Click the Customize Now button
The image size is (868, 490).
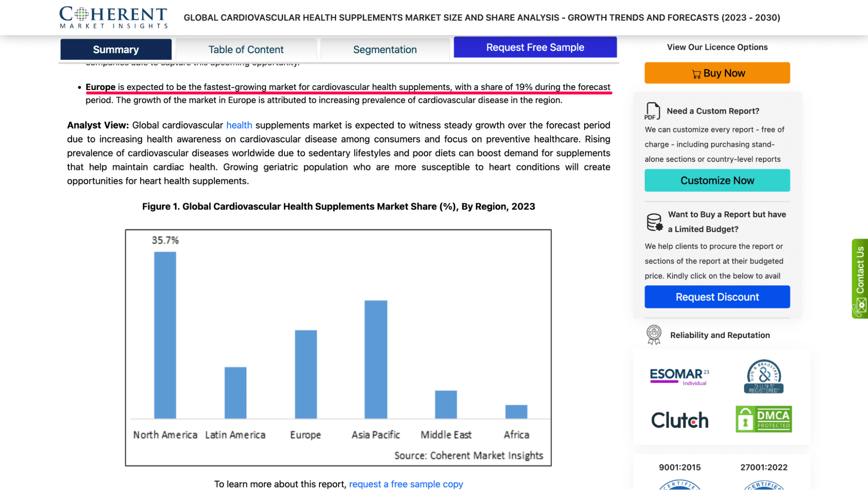pos(717,180)
